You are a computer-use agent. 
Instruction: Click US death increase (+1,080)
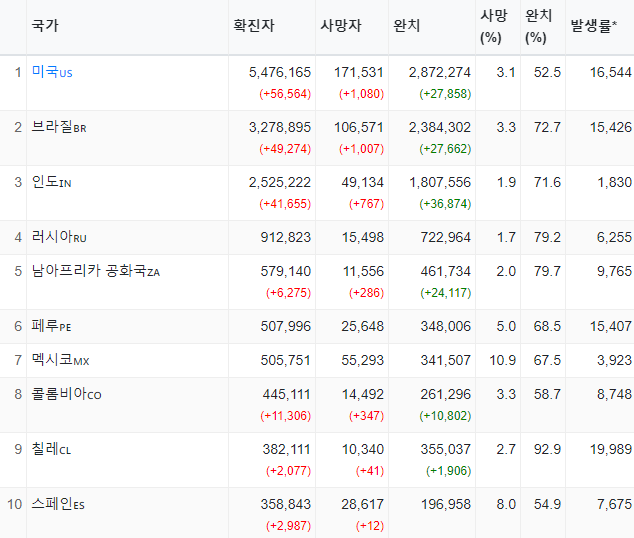coord(361,94)
